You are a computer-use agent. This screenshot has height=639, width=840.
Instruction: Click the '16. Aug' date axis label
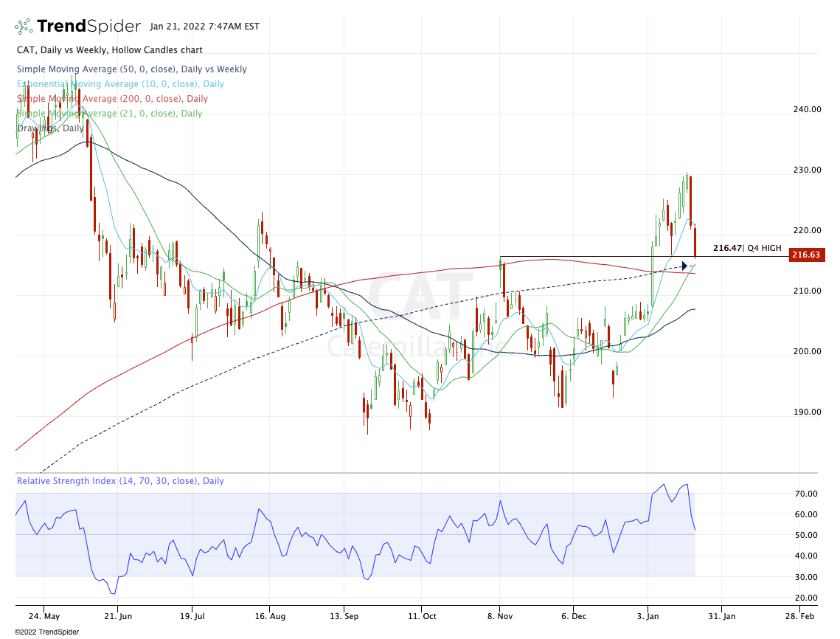pos(270,616)
